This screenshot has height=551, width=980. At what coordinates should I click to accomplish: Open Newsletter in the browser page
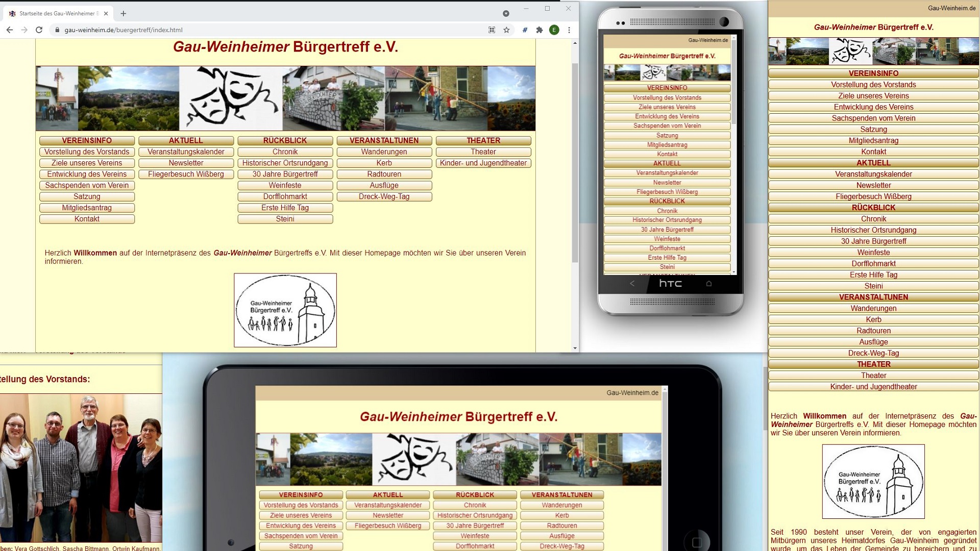coord(186,163)
